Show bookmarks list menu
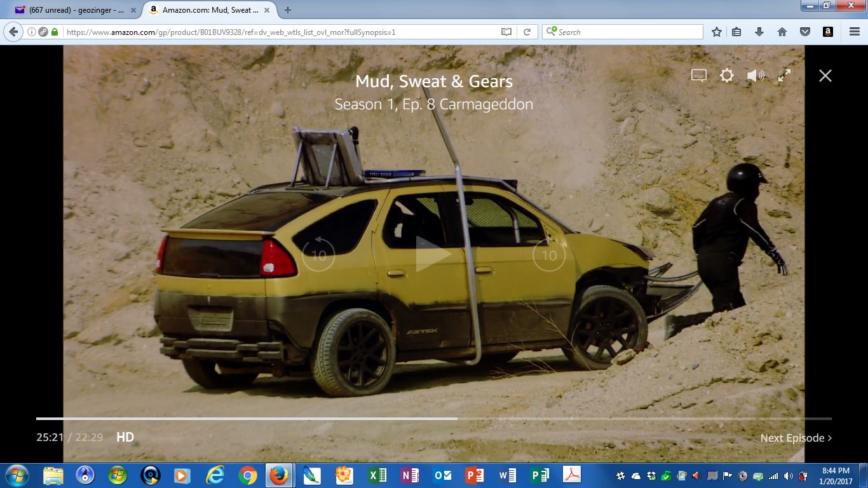Screen dimensions: 868x488 pyautogui.click(x=736, y=32)
